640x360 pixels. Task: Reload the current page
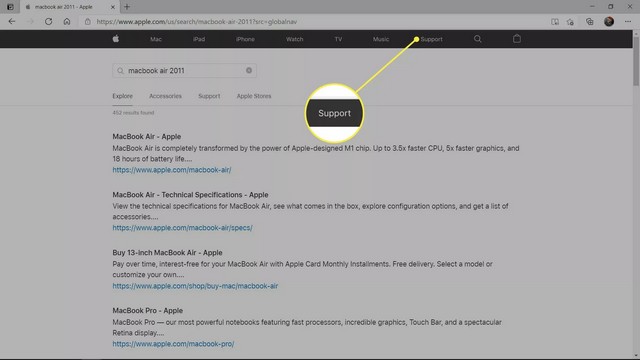coord(48,22)
